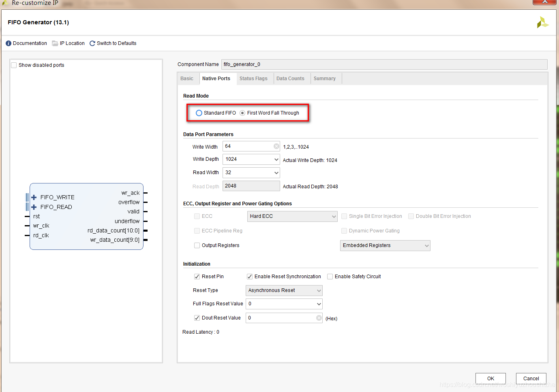Open the Write Depth dropdown
This screenshot has height=392, width=559.
pos(251,159)
